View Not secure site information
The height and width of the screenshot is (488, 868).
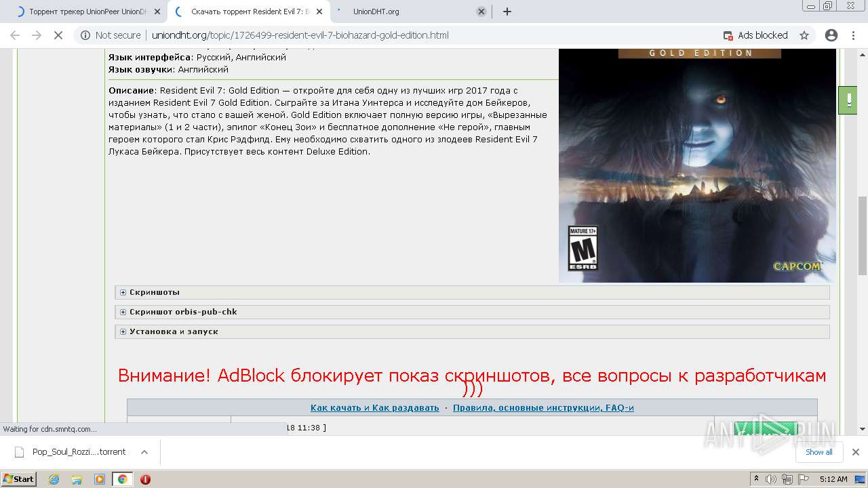click(111, 35)
